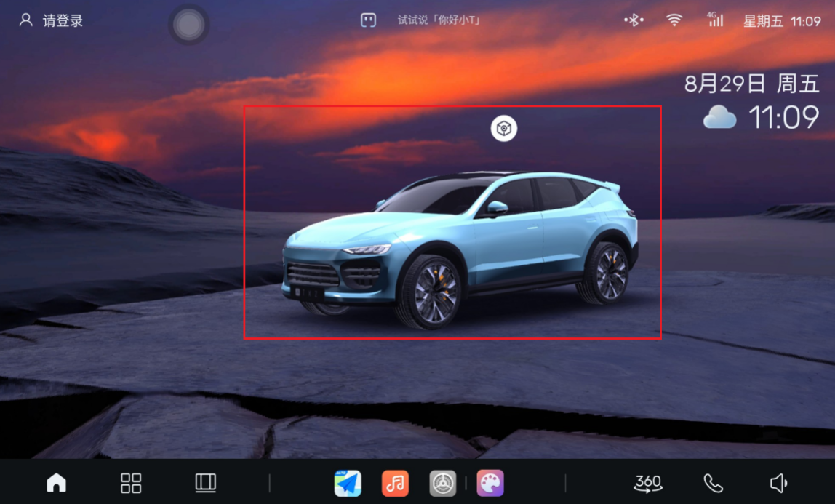Viewport: 835px width, 504px height.
Task: Tap the cloudy weather icon
Action: [x=719, y=117]
